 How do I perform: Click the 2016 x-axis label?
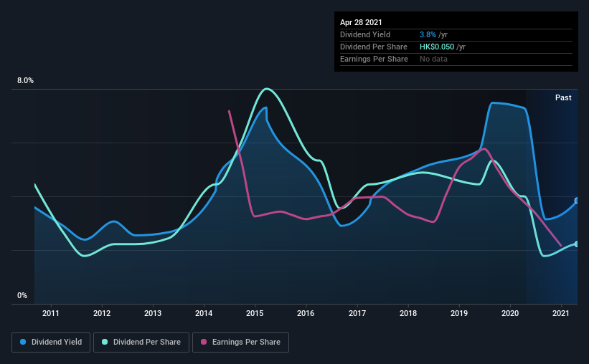point(306,313)
